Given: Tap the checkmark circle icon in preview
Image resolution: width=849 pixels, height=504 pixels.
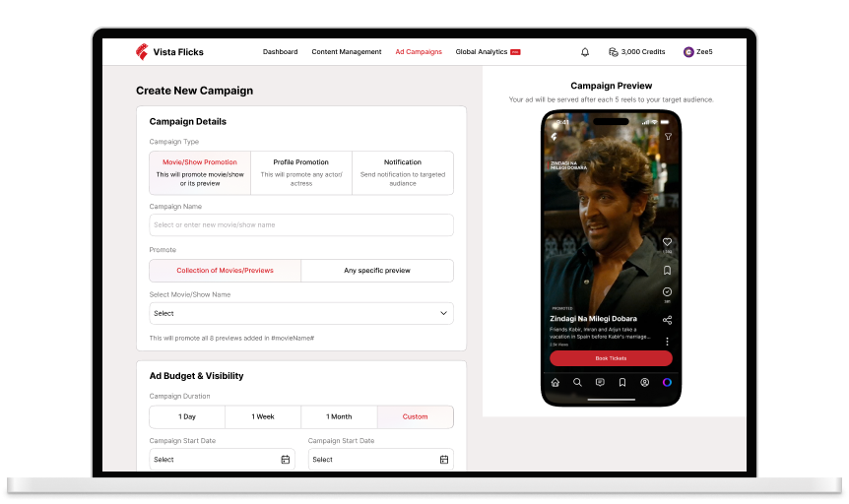Looking at the screenshot, I should 667,291.
